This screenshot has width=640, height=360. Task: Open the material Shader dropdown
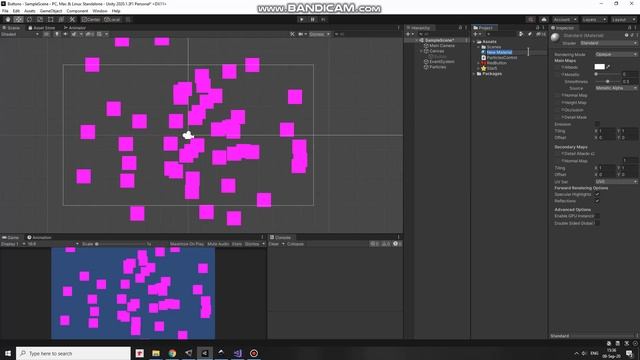pos(608,43)
